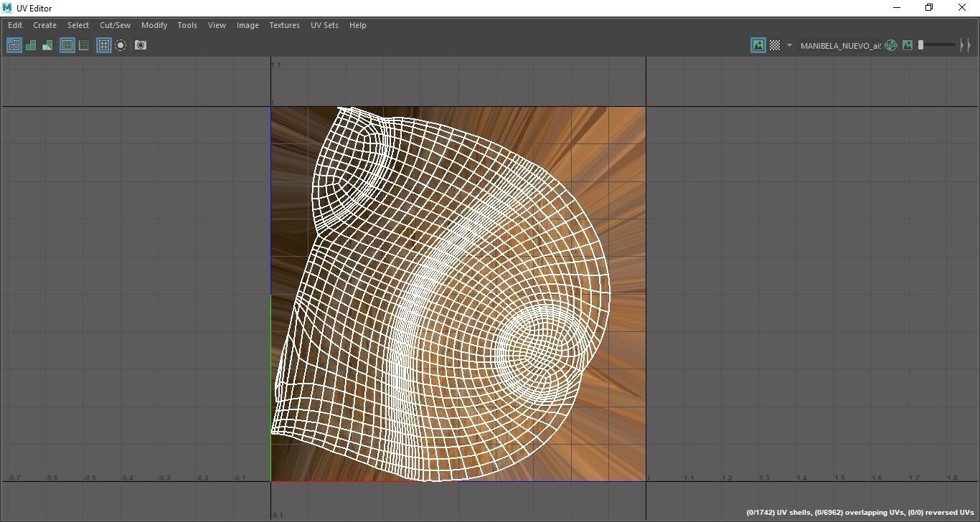Open the Select menu
The width and height of the screenshot is (980, 522).
point(78,25)
